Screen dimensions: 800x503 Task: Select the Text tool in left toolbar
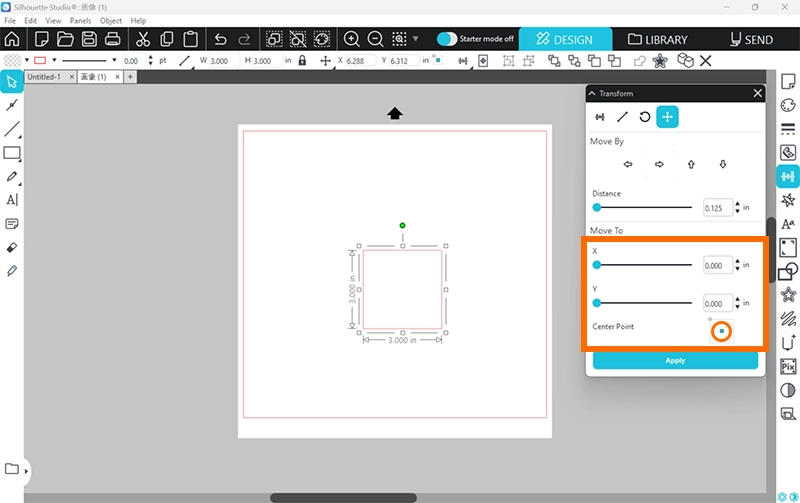(12, 200)
